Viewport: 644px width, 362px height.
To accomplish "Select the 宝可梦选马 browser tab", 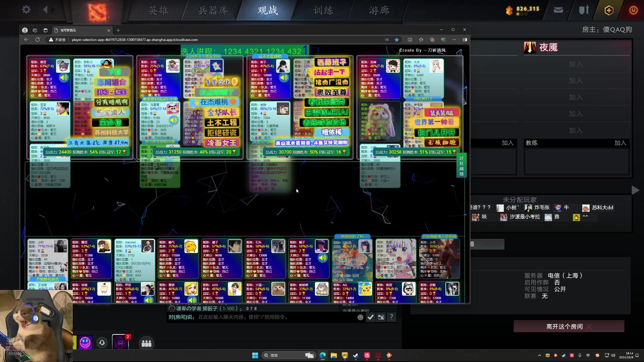I will [82, 30].
